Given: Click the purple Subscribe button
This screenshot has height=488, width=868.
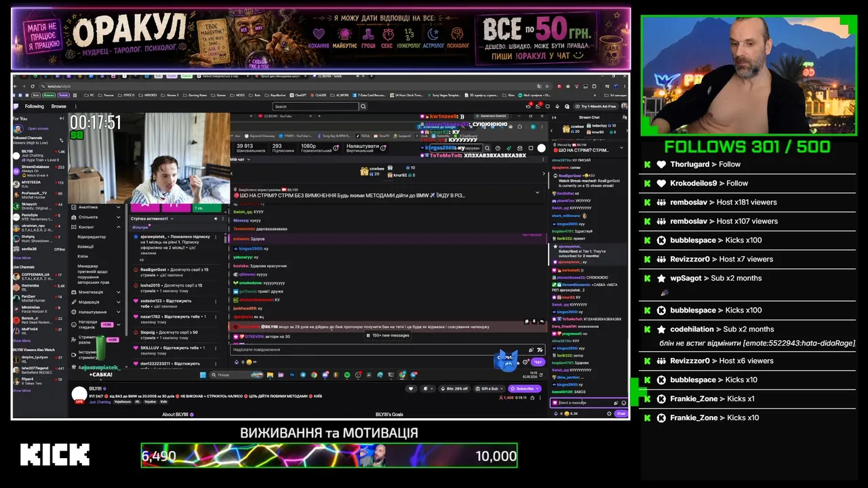Looking at the screenshot, I should point(526,388).
